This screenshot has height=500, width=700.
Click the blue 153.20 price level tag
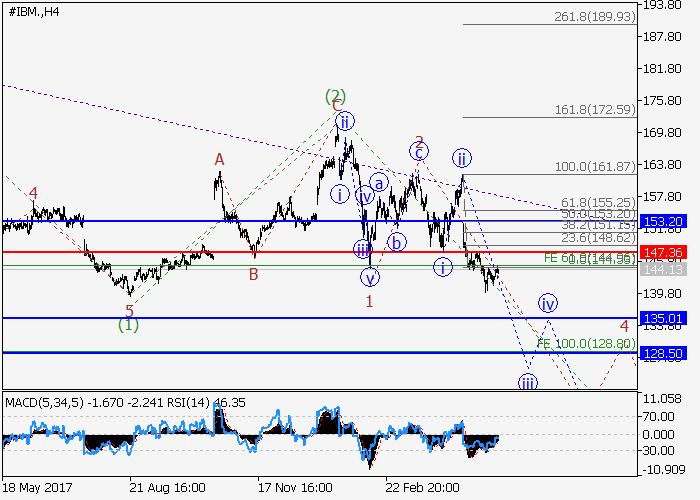pyautogui.click(x=663, y=221)
